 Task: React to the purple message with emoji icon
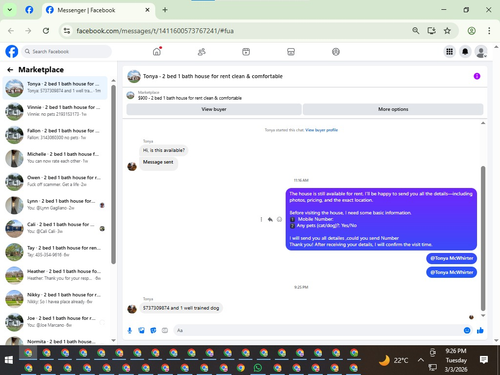279,219
